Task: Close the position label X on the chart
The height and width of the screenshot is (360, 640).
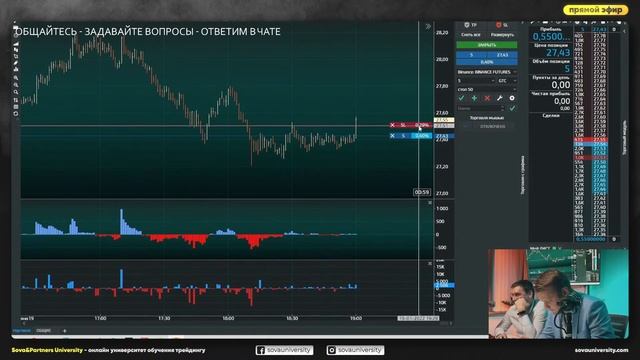Action: (392, 136)
